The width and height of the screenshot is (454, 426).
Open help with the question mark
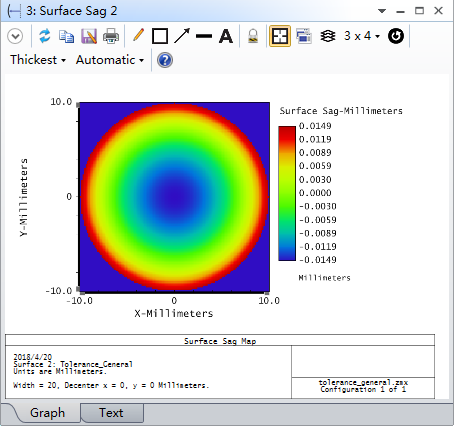pos(165,60)
